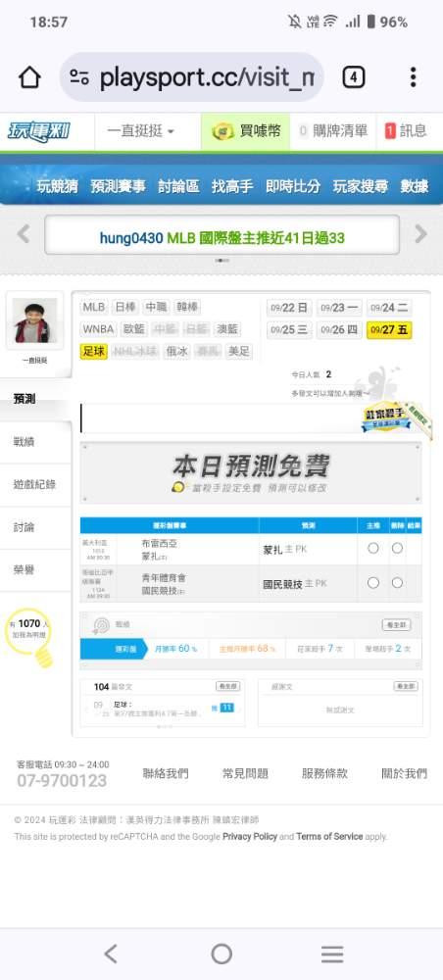This screenshot has height=980, width=443.
Task: Go to the previous announcement with the left arrow
Action: (x=24, y=234)
